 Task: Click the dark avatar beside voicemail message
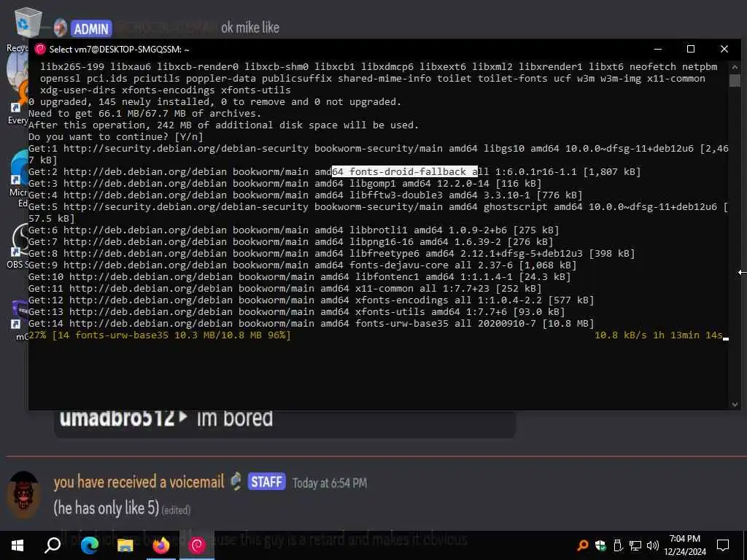click(24, 494)
